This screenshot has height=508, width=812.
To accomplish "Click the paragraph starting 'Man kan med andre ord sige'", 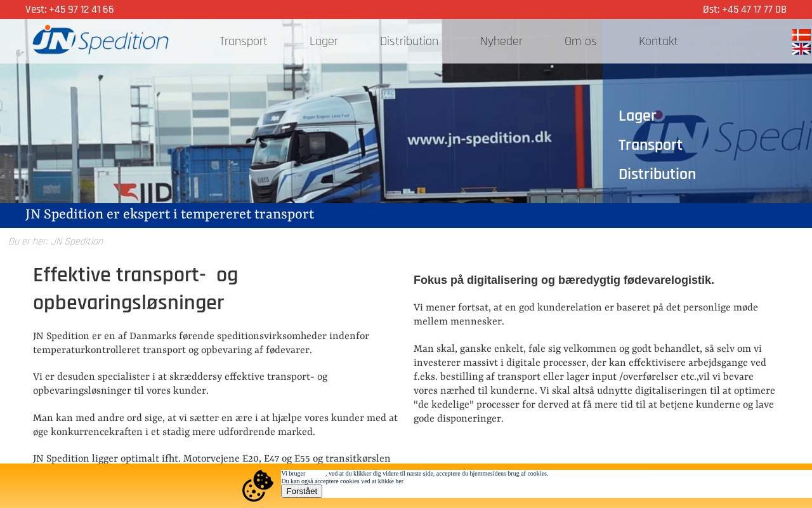I will tap(216, 425).
